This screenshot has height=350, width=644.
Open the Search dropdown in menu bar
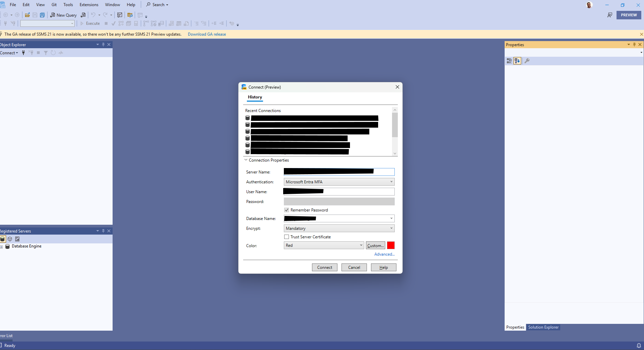pyautogui.click(x=157, y=5)
